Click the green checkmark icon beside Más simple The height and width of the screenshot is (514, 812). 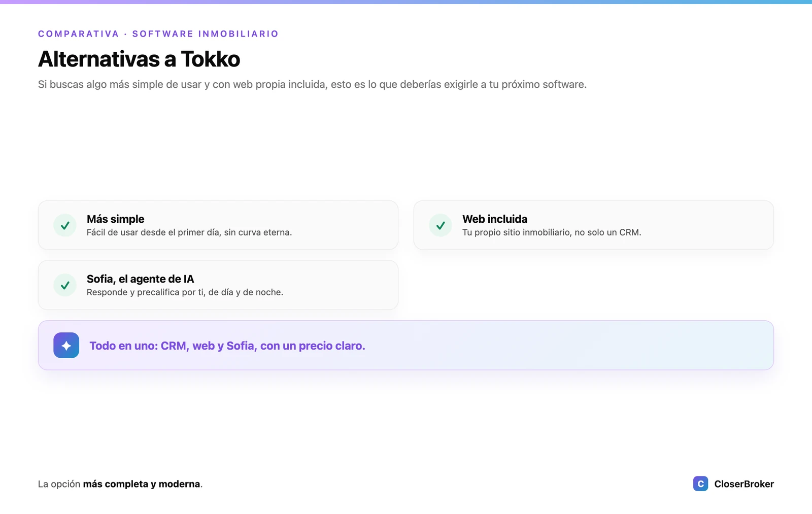click(65, 225)
